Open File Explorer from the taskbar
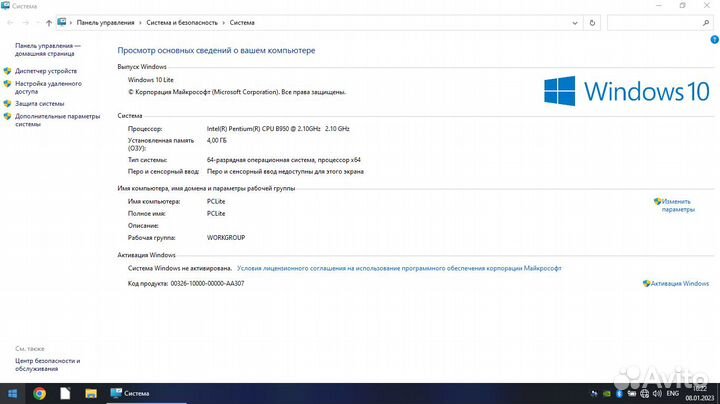This screenshot has height=404, width=720. coord(91,393)
